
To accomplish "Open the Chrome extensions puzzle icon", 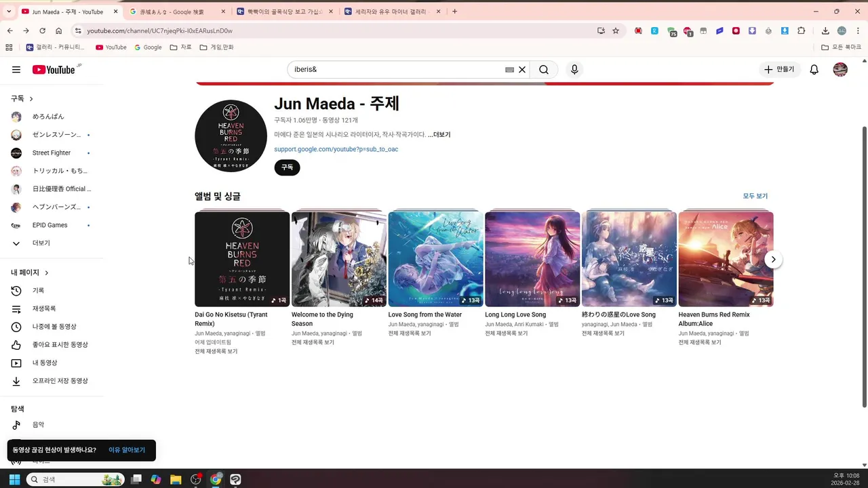I will pyautogui.click(x=801, y=30).
